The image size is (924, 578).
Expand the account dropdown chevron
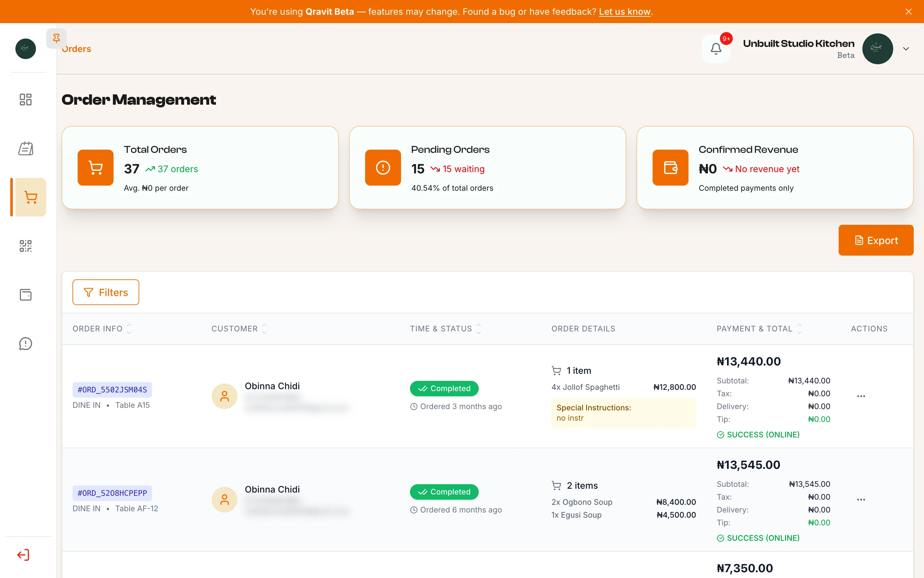pyautogui.click(x=906, y=49)
